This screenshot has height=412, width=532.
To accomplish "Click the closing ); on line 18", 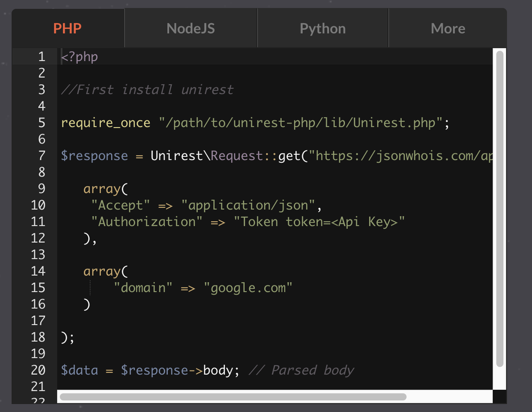I will tap(66, 337).
